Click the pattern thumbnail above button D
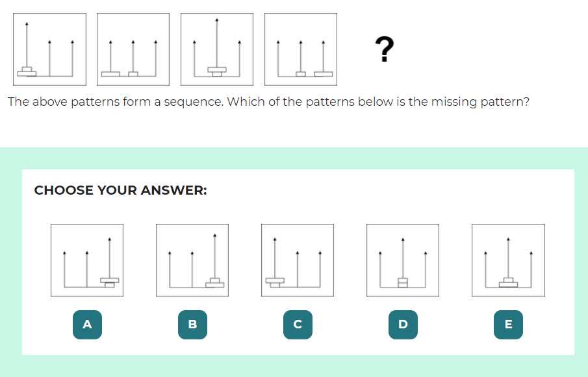588x377 pixels. click(402, 259)
